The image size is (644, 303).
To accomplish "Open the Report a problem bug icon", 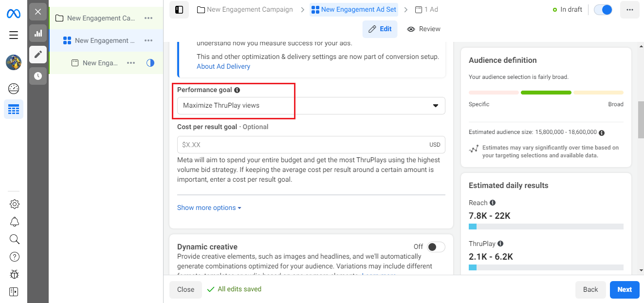I will coord(15,274).
